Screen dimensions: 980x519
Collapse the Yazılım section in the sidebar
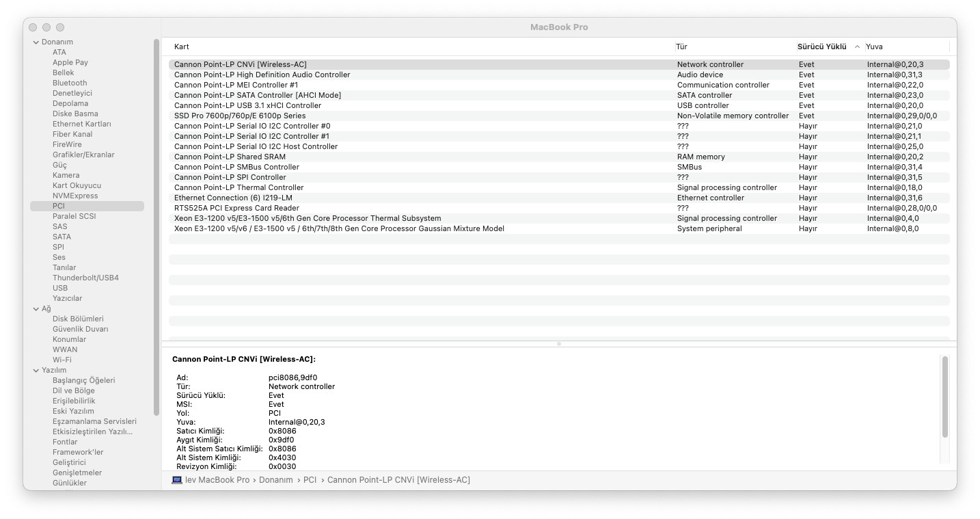(x=36, y=371)
